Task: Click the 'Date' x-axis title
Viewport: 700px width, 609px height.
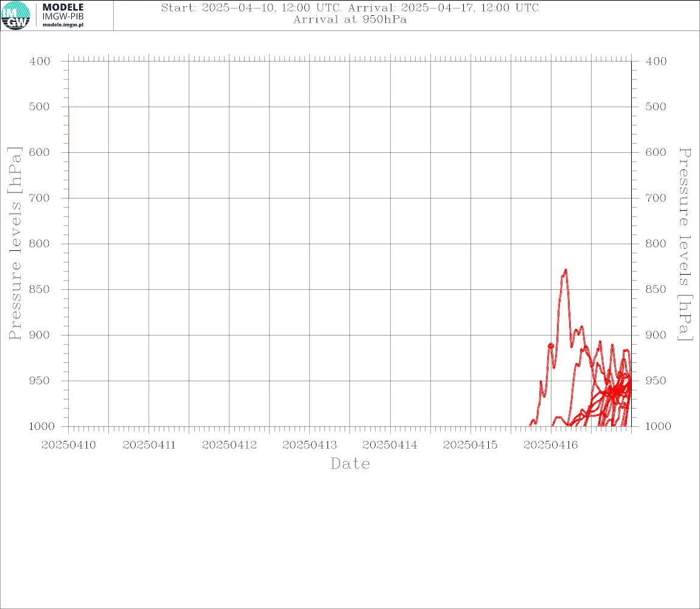Action: coord(351,464)
